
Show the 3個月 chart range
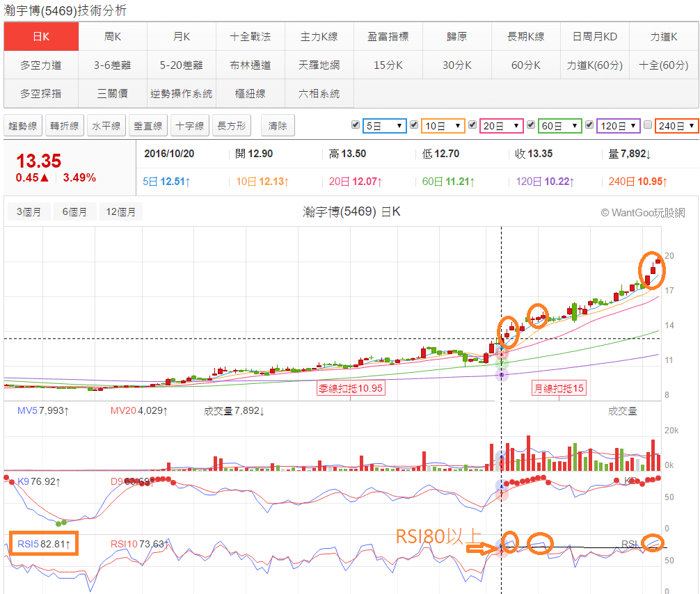coord(29,210)
